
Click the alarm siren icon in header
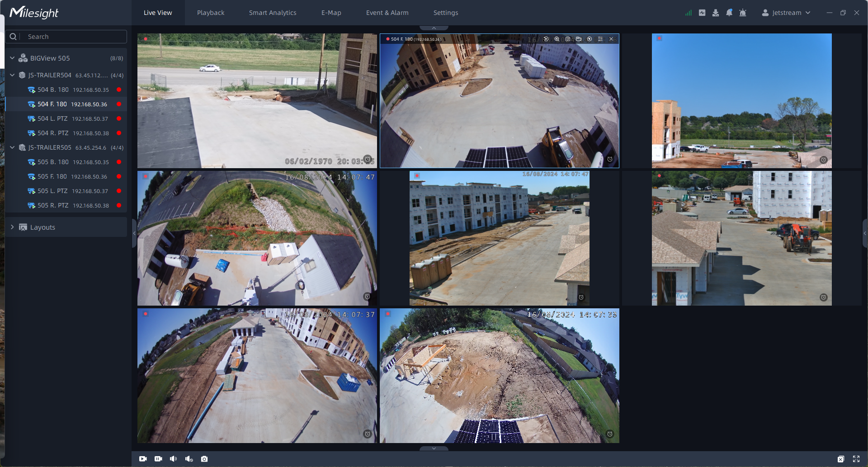[x=742, y=13]
